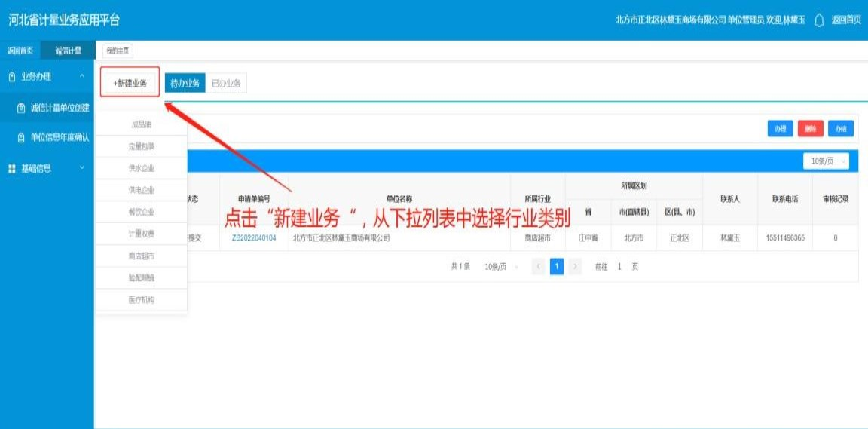Click the notification bell icon

pyautogui.click(x=819, y=20)
